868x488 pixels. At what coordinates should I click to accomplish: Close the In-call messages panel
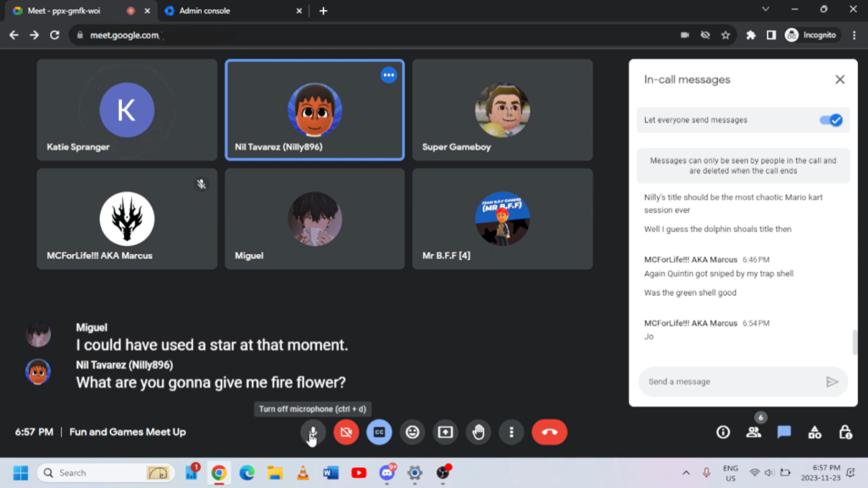coord(839,80)
